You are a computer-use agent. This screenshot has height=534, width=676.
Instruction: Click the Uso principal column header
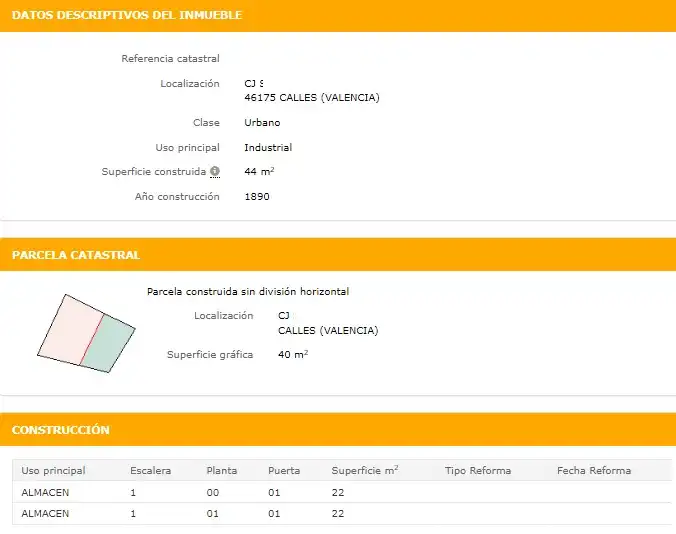[x=53, y=471]
